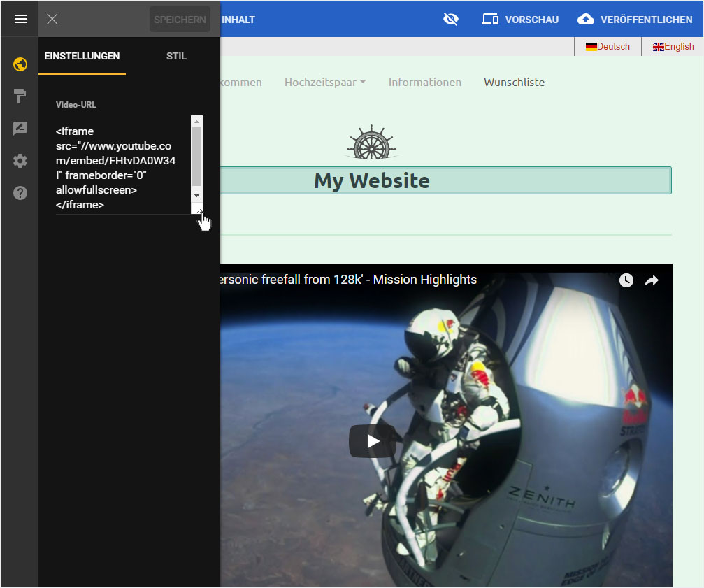
Task: Open VORSCHAU preview
Action: 520,20
